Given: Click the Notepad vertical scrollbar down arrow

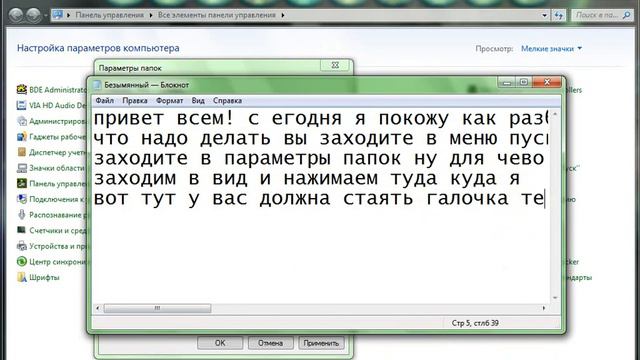Looking at the screenshot, I should coord(555,298).
